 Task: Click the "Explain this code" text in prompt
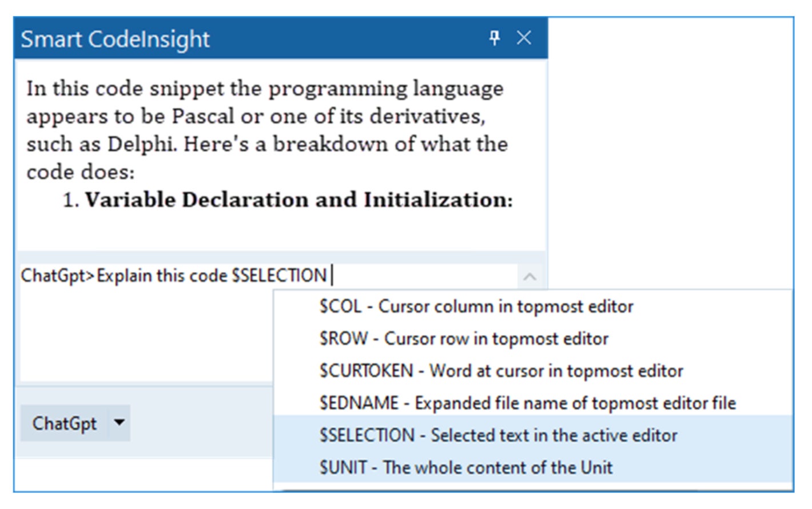tap(162, 276)
